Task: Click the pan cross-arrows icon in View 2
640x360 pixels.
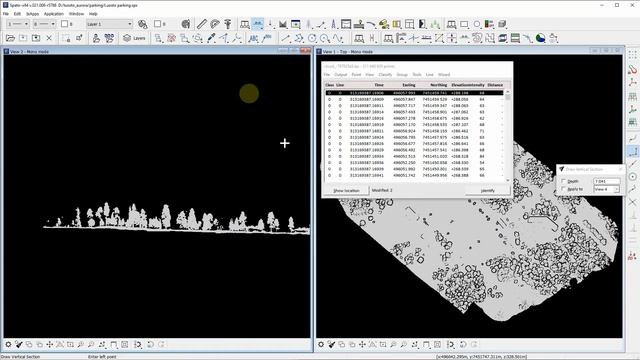Action: [49, 344]
